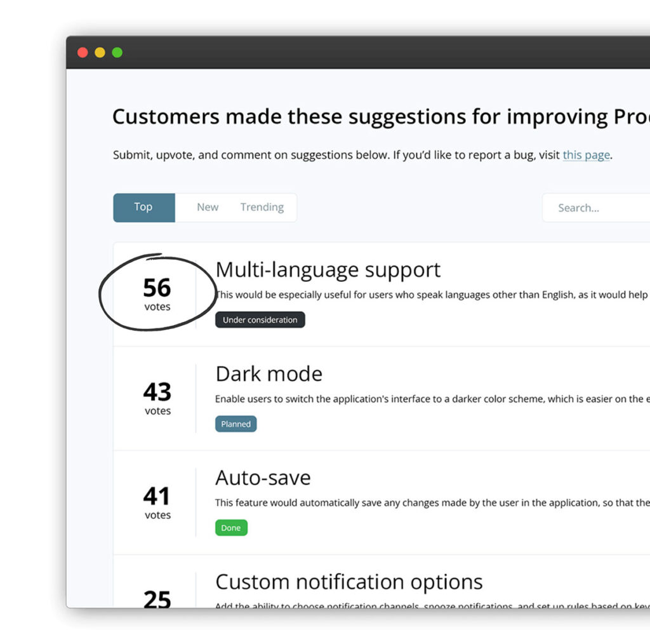Click the 'this page' bug report link
This screenshot has height=644, width=650.
(585, 154)
